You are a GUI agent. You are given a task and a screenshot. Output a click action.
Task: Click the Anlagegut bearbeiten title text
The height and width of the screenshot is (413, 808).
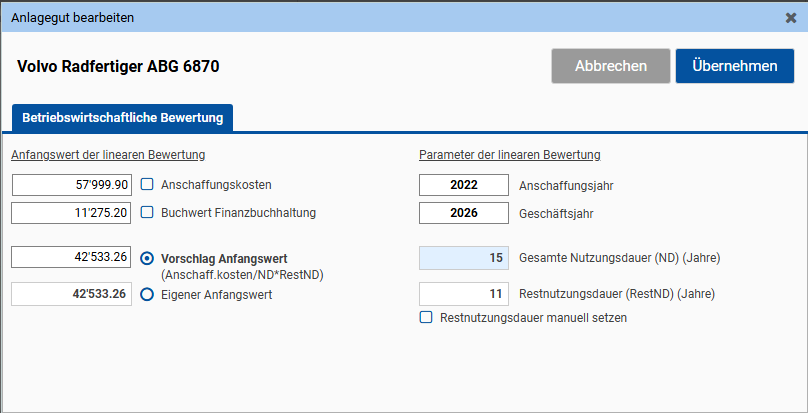click(73, 18)
